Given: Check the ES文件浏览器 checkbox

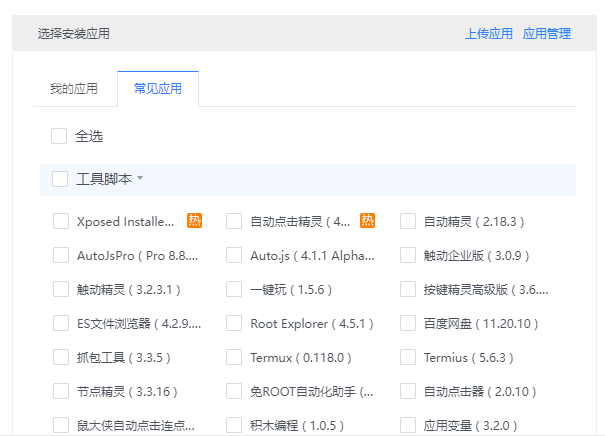Looking at the screenshot, I should coord(61,323).
